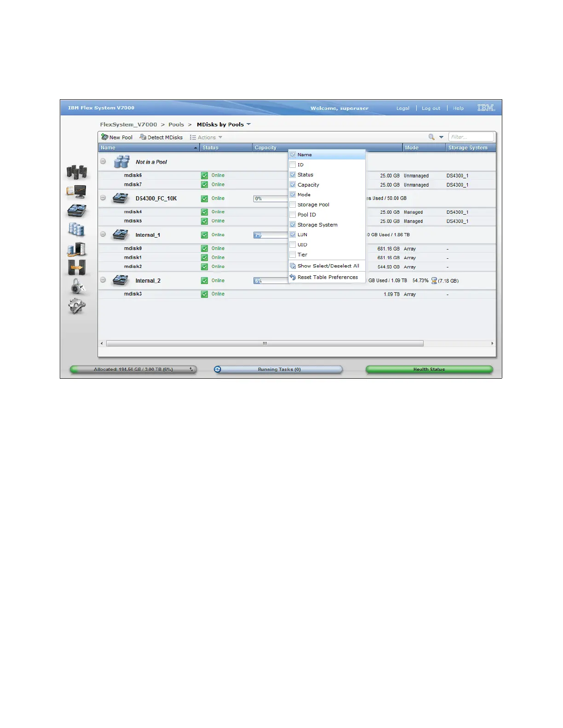Open the Legal link in the header
The image size is (563, 728).
pyautogui.click(x=403, y=108)
